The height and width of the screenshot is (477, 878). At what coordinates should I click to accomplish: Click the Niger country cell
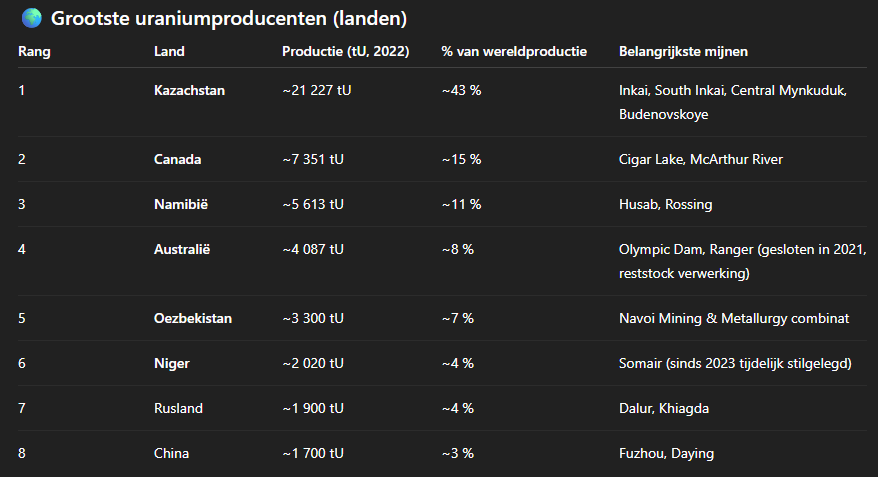point(172,363)
